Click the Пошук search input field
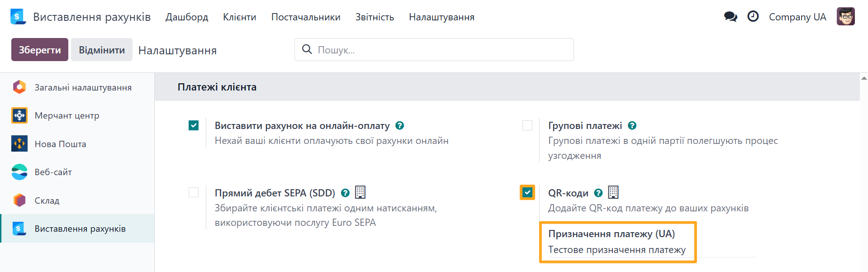The image size is (868, 272). tap(434, 50)
